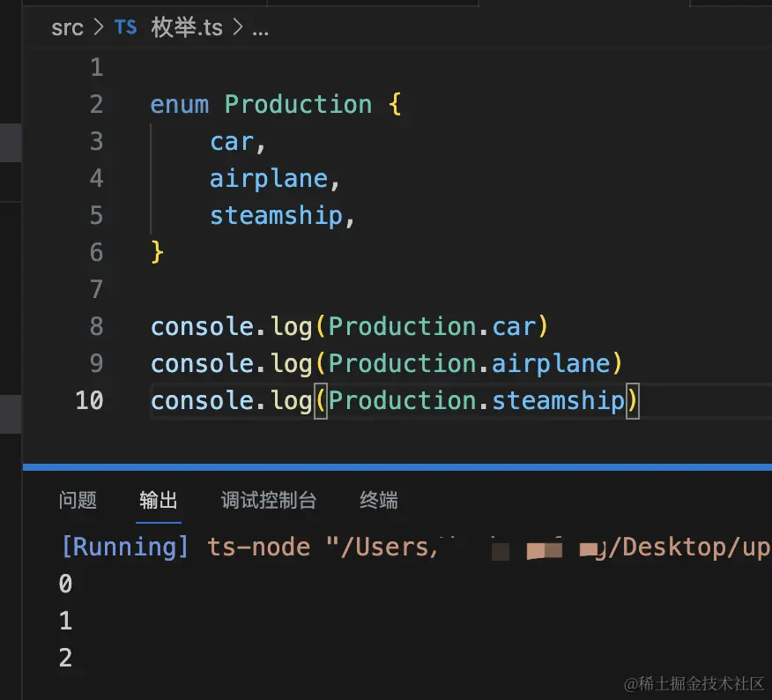The width and height of the screenshot is (772, 700).
Task: Click the output value 2
Action: click(65, 659)
